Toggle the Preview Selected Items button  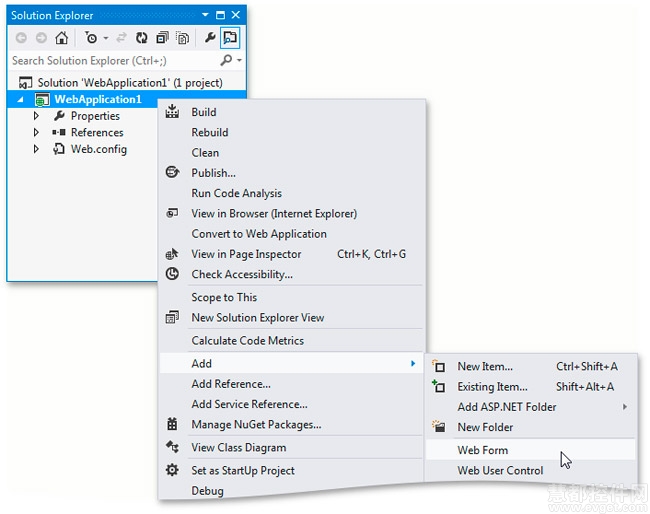coord(230,38)
